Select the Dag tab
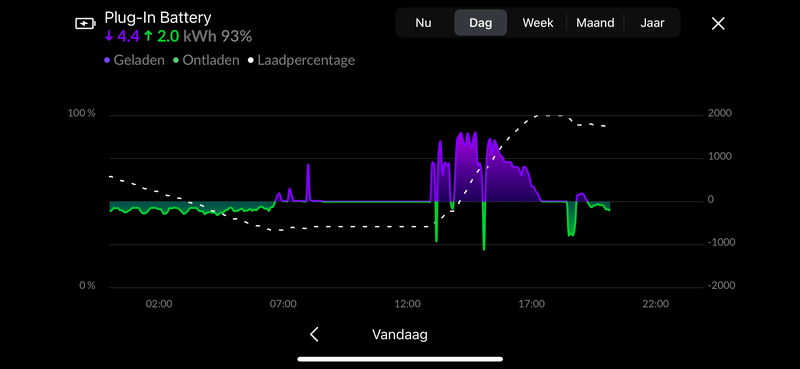The height and width of the screenshot is (369, 800). pos(481,23)
